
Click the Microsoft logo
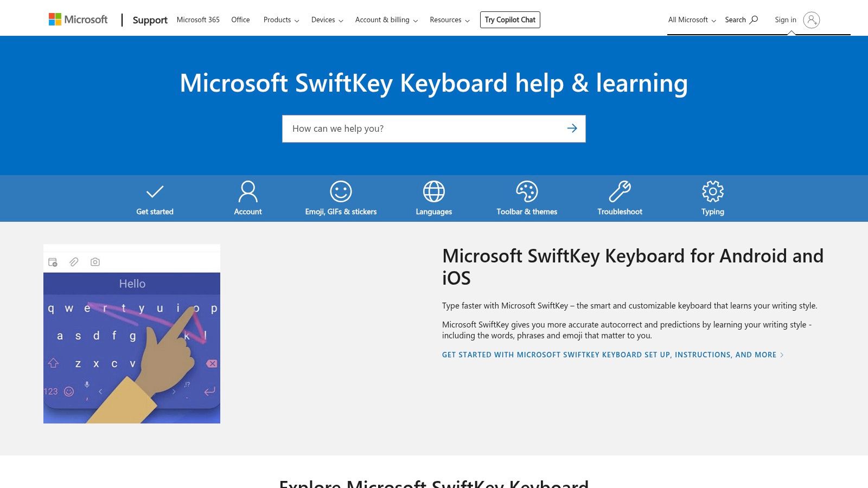click(x=78, y=20)
